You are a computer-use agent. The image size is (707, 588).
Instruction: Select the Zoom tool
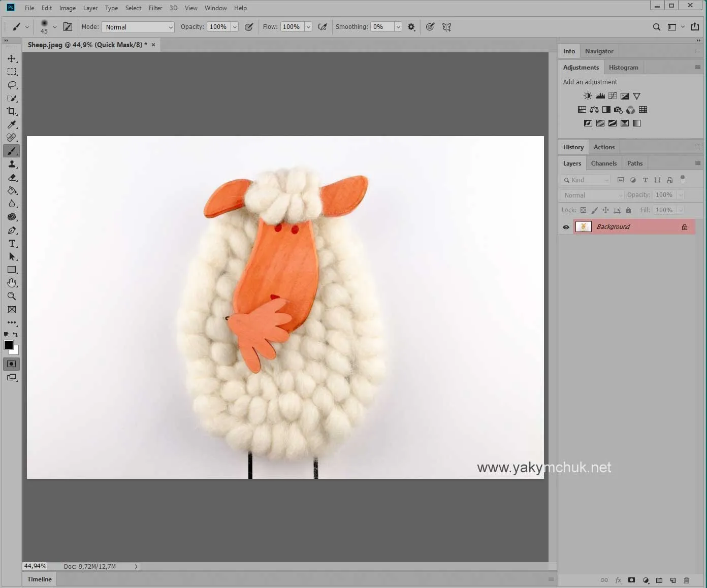click(12, 296)
